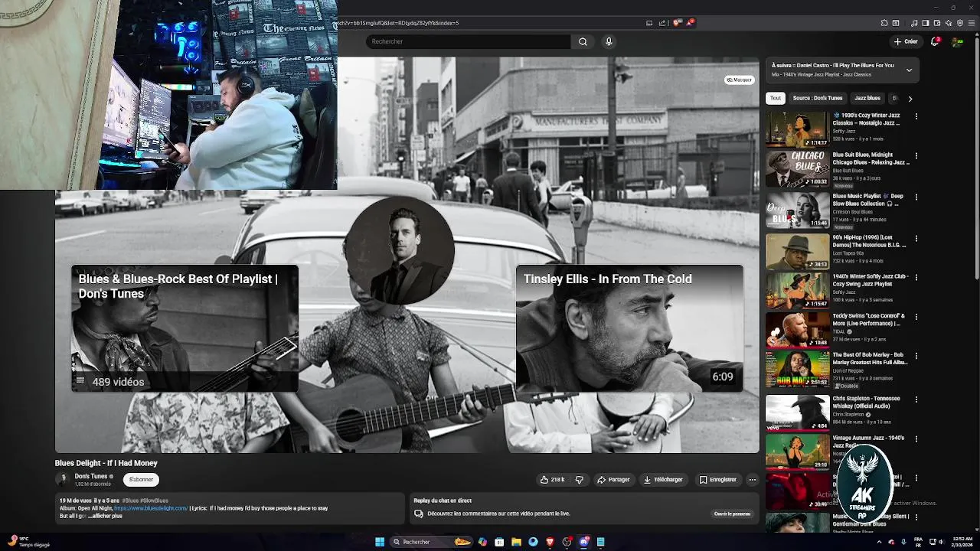The width and height of the screenshot is (980, 551).
Task: Show hidden system tray icons
Action: pyautogui.click(x=879, y=542)
